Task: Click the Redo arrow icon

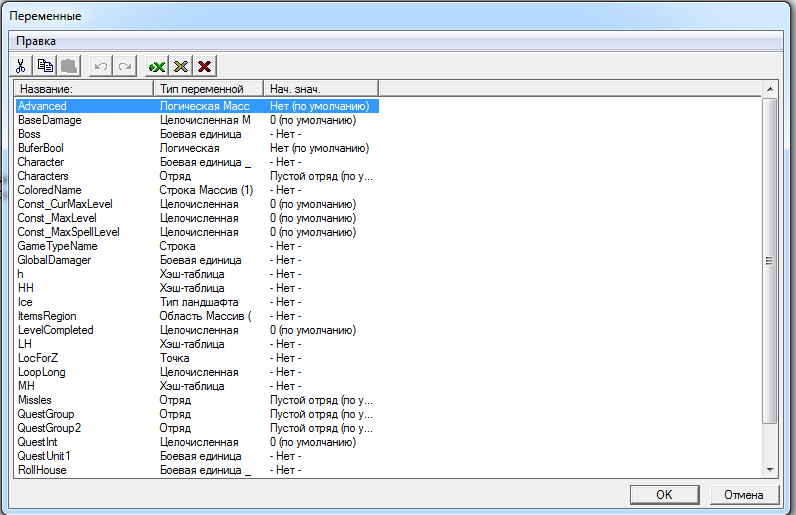Action: [125, 66]
